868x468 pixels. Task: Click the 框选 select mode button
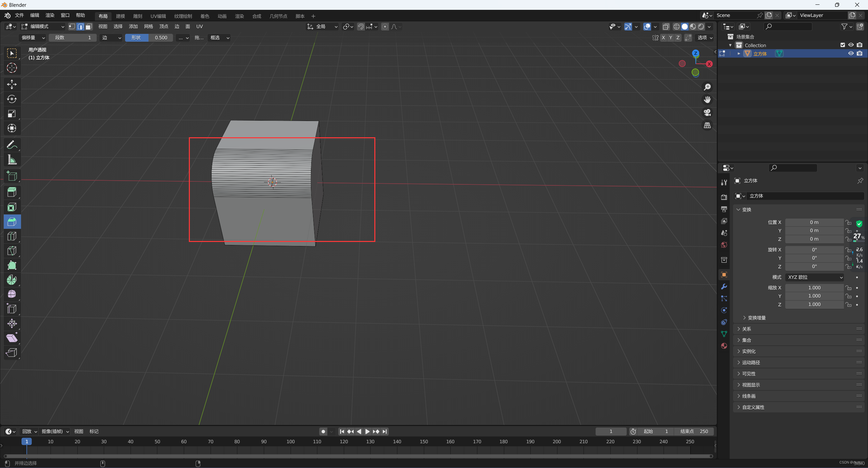220,38
